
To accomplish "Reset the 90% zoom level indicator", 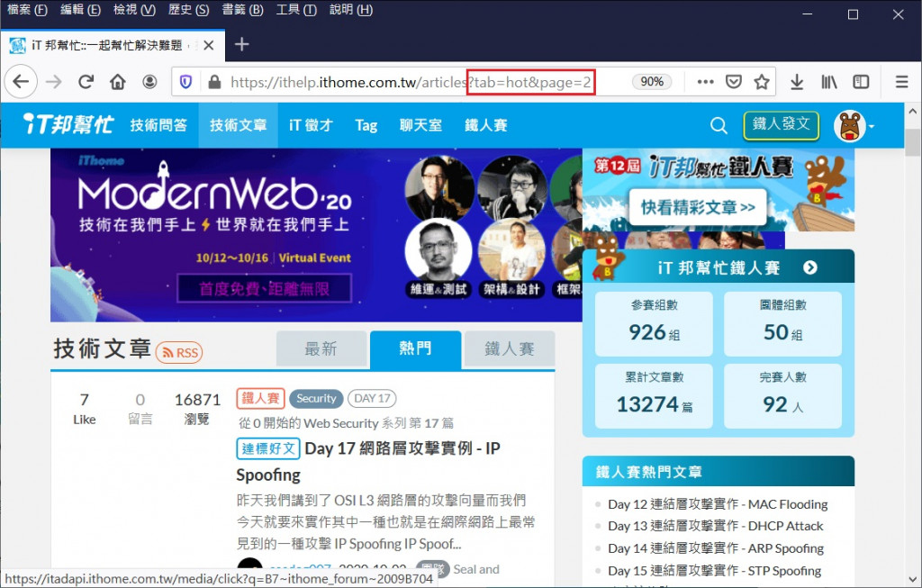I will tap(652, 81).
